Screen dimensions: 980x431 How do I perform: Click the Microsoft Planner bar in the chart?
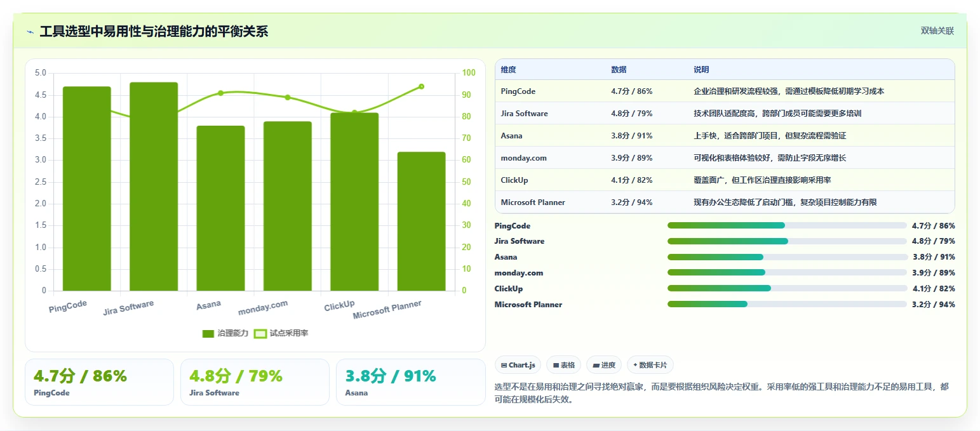click(421, 222)
